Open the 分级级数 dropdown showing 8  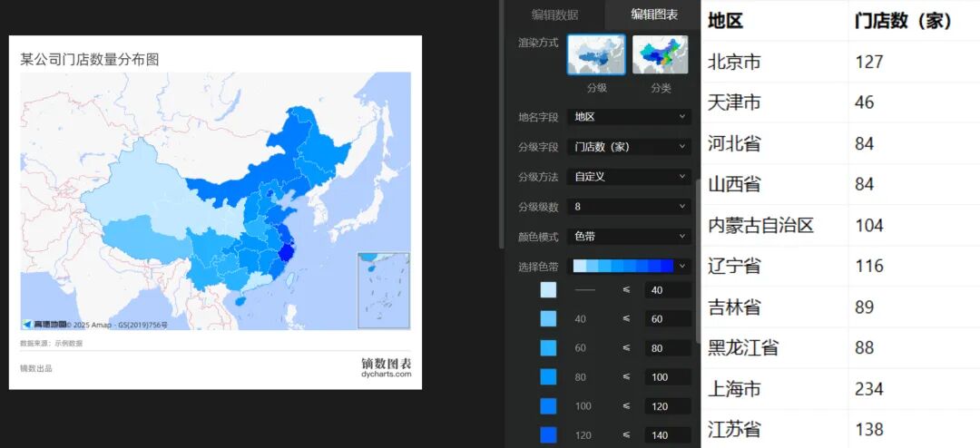tap(630, 206)
